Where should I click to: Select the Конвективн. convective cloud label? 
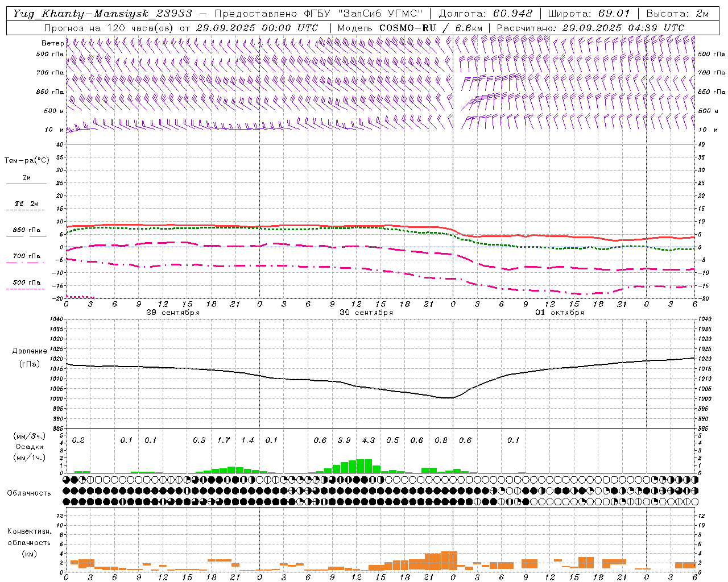[29, 531]
